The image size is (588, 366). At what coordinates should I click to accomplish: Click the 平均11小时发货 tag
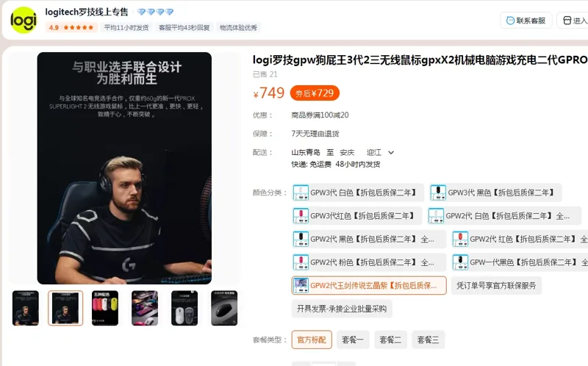(x=126, y=27)
